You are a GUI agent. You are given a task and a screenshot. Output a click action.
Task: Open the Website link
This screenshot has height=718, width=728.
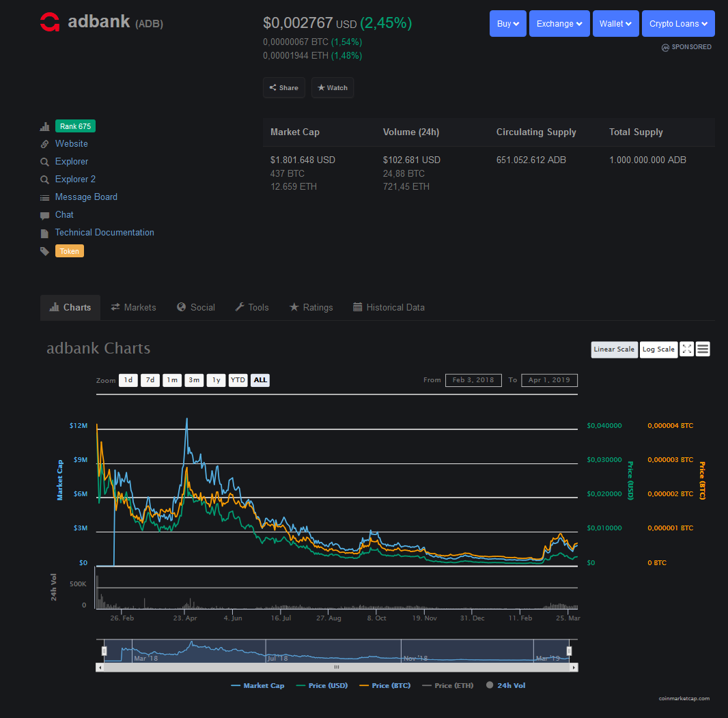pyautogui.click(x=72, y=144)
